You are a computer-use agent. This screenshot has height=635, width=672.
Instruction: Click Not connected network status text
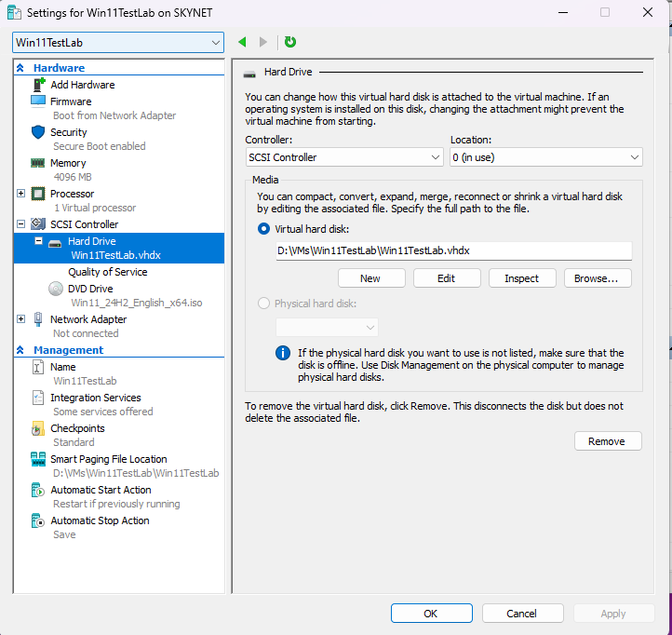click(x=86, y=333)
